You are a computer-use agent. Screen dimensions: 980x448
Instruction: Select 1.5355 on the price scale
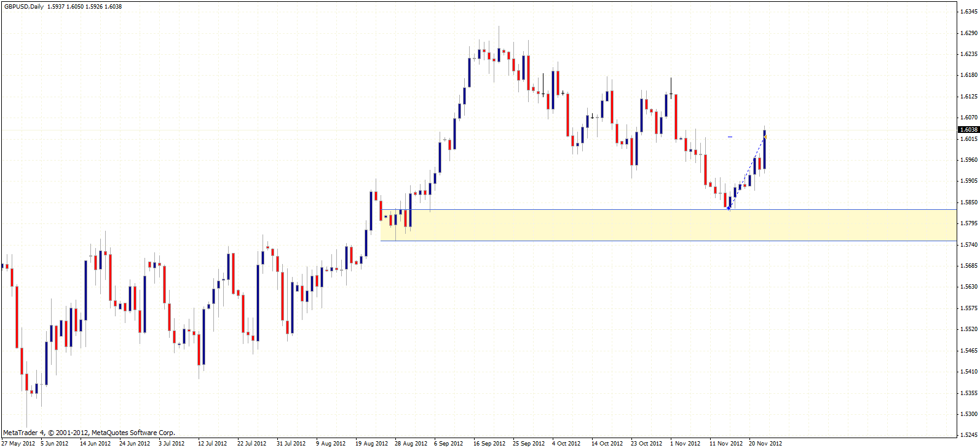pyautogui.click(x=969, y=393)
